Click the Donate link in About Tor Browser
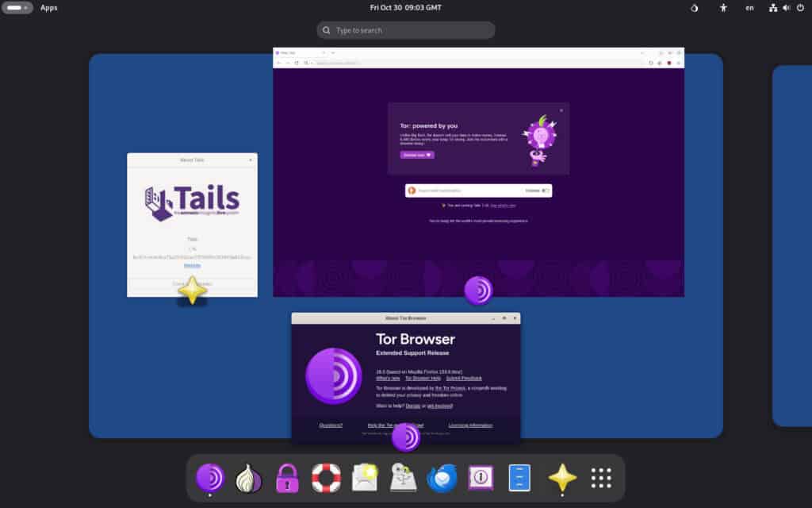Screen dimensions: 812x508 [412, 406]
